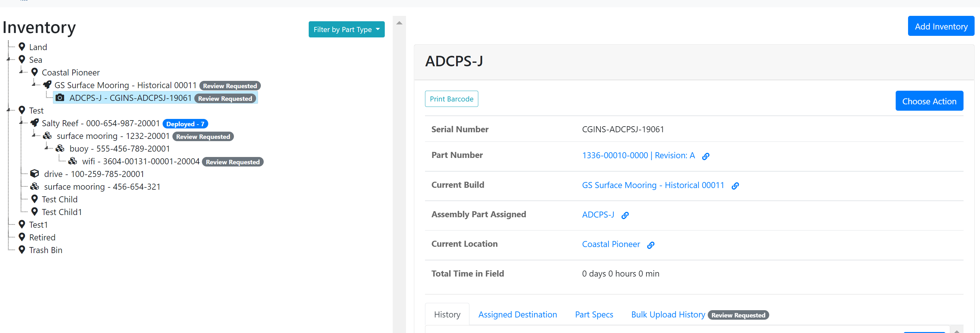The image size is (980, 333).
Task: Click the assembly icon beside surface mooring 1232-20001
Action: click(47, 135)
